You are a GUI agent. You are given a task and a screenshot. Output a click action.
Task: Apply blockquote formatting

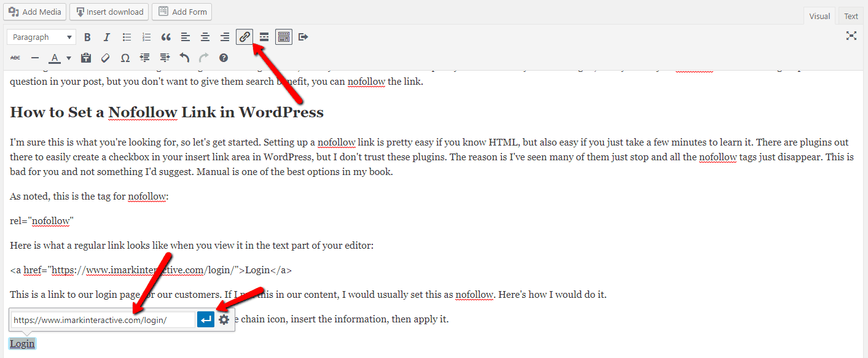coord(166,37)
